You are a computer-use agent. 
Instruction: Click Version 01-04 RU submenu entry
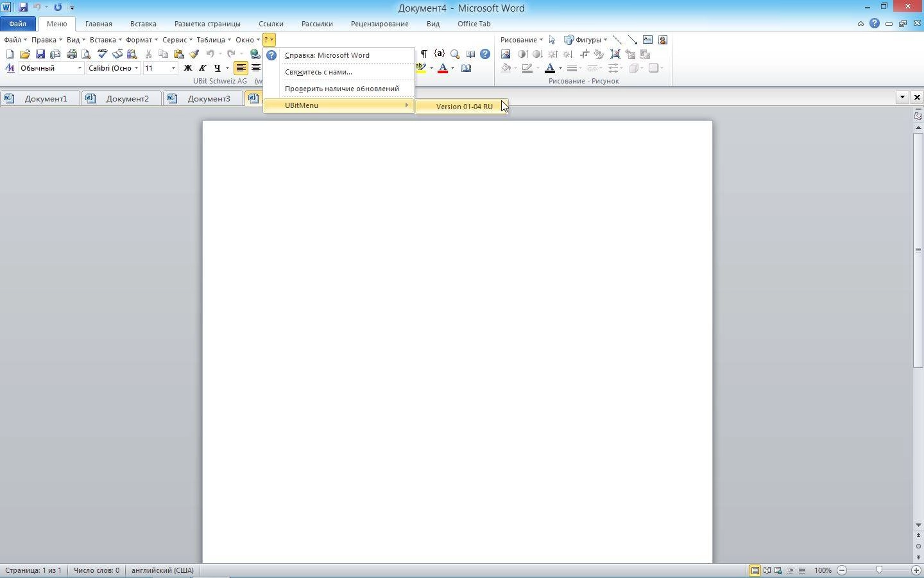461,107
